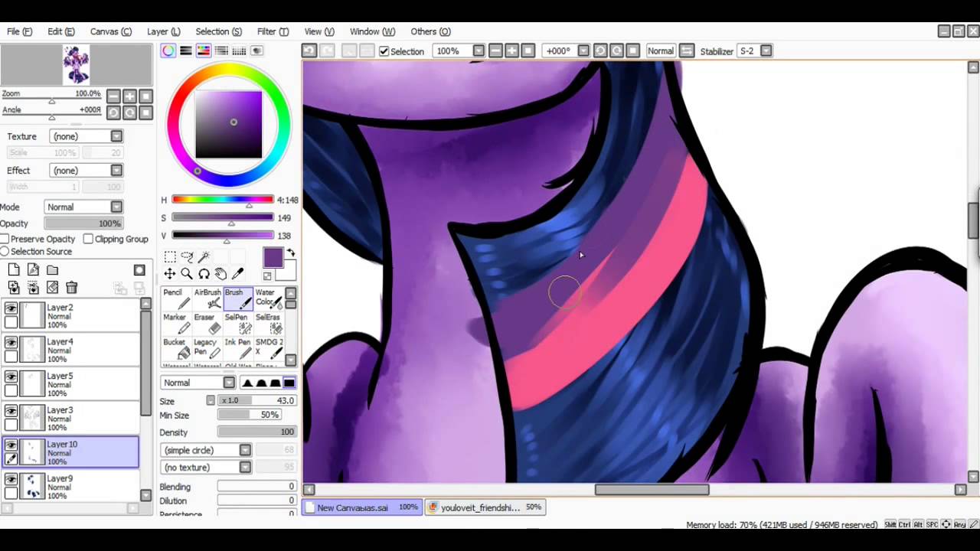Toggle the swatches panel icon
980x551 pixels.
point(239,51)
